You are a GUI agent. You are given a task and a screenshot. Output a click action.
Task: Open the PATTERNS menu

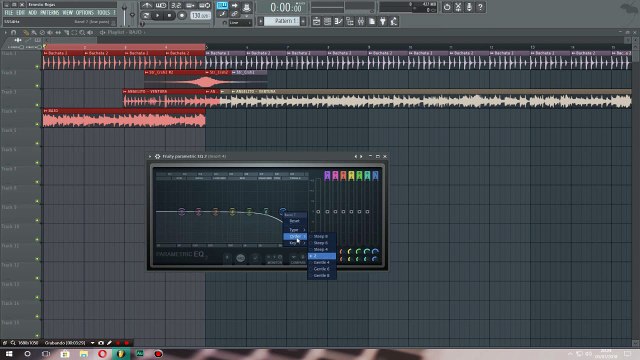49,13
